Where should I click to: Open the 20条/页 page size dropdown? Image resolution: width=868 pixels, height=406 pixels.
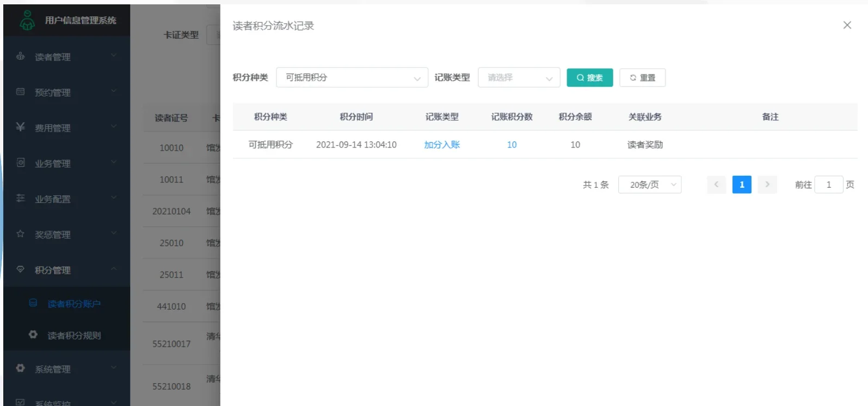[650, 184]
